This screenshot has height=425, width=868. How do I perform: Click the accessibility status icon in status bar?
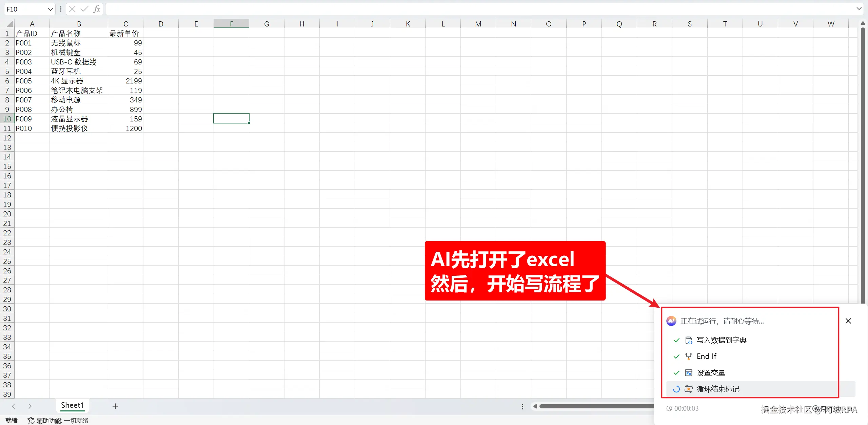tap(31, 421)
